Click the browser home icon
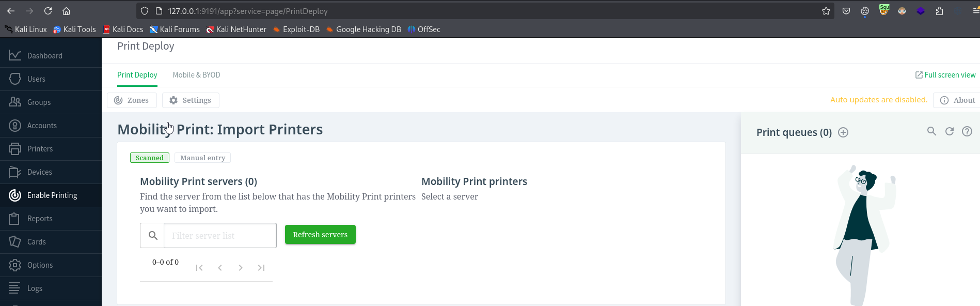This screenshot has height=306, width=980. pos(66,11)
